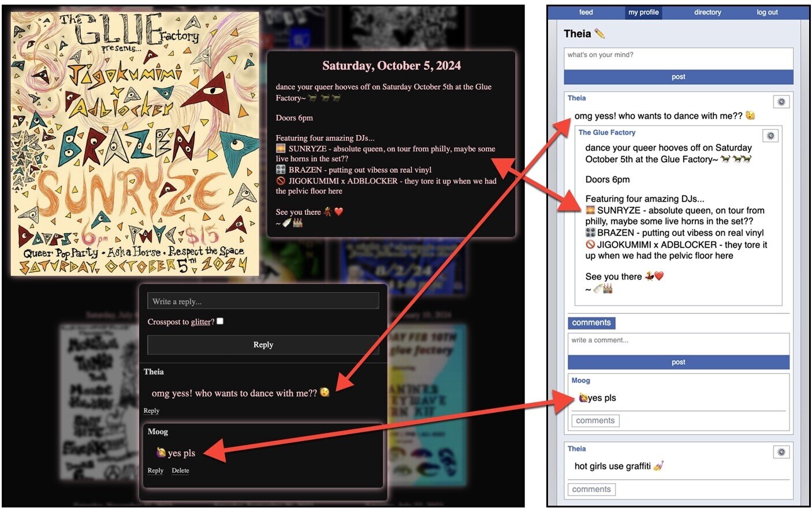Image resolution: width=812 pixels, height=508 pixels.
Task: Open the gear menu on The Glue Factory post
Action: [x=769, y=135]
